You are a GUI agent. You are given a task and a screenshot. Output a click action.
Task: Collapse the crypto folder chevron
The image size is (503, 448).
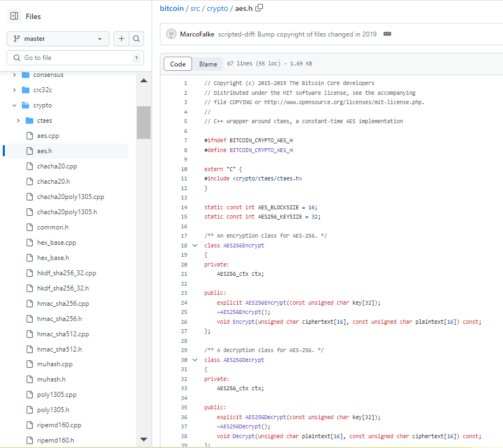click(14, 105)
